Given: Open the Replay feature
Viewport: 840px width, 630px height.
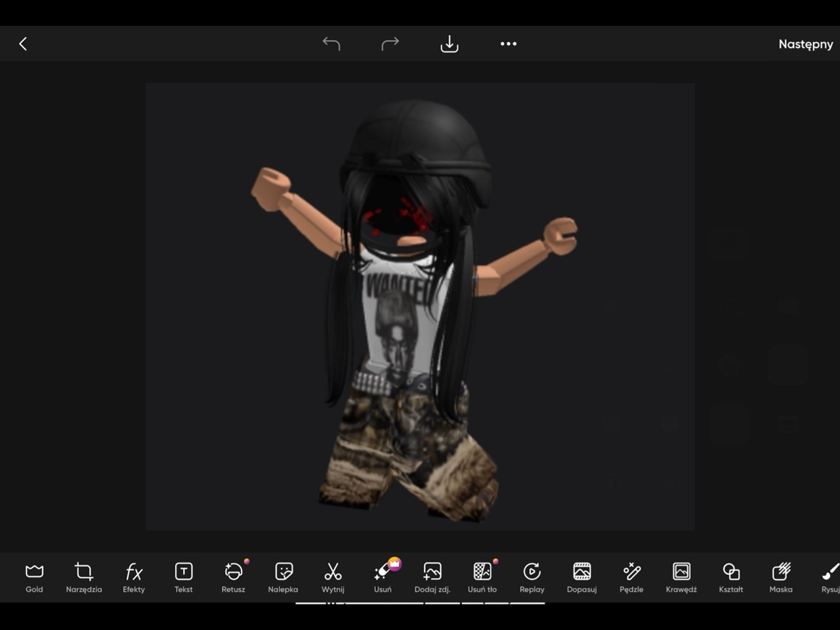Looking at the screenshot, I should [x=532, y=576].
